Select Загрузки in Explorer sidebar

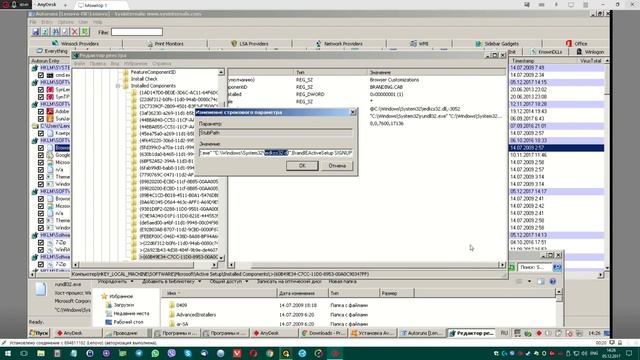(x=124, y=305)
